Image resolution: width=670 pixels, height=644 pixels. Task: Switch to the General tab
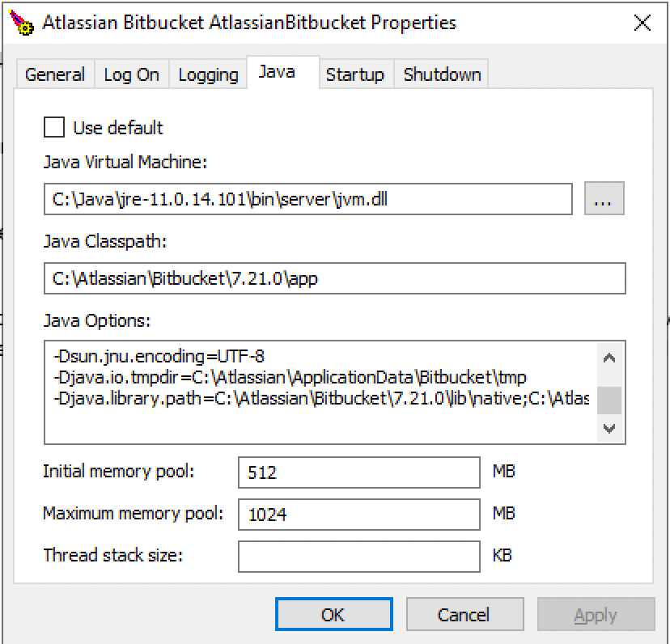point(55,74)
